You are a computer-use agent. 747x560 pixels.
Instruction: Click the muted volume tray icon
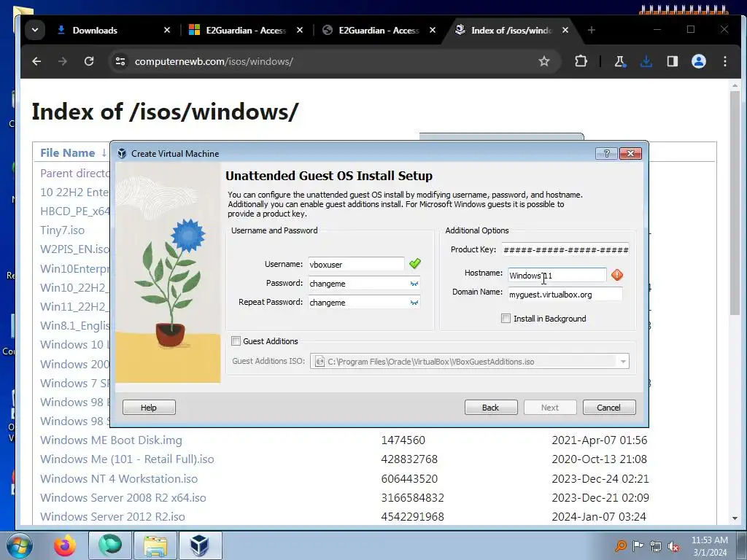tap(673, 546)
